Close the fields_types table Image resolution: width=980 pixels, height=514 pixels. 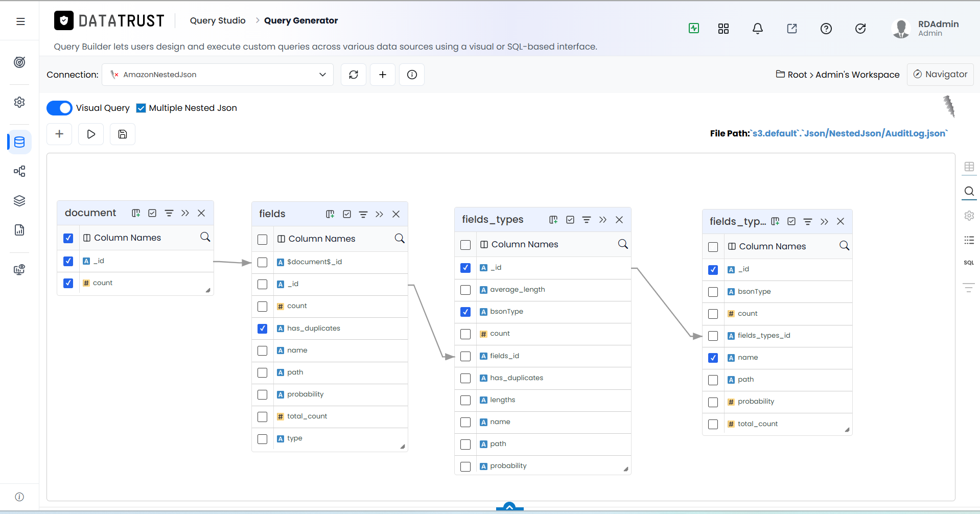619,220
